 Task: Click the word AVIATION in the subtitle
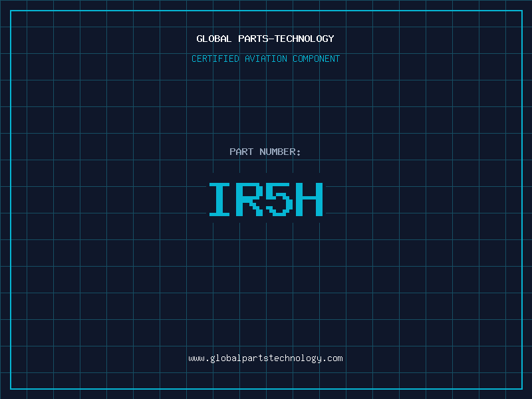tap(266, 59)
